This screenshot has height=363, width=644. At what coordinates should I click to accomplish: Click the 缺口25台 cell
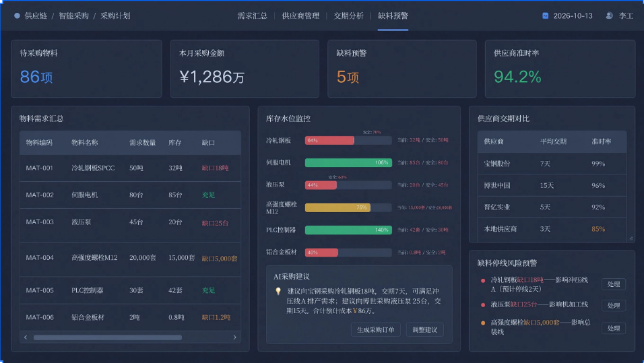click(215, 223)
